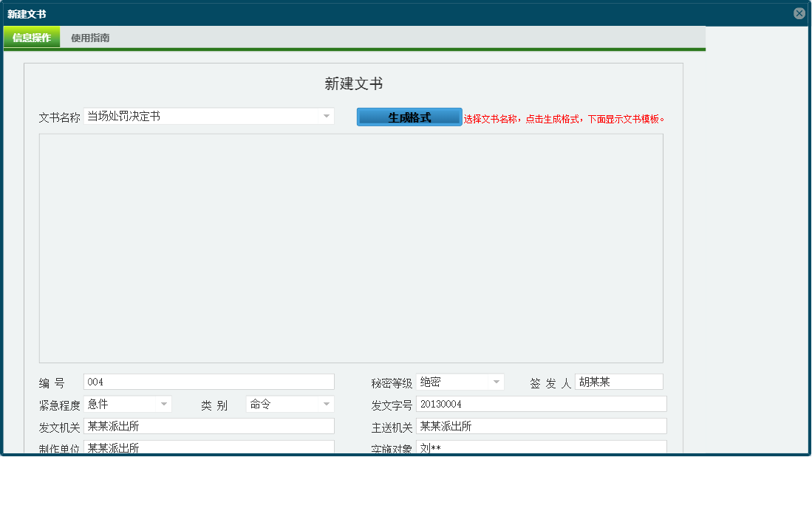Click the 紧急程度 dropdown arrow icon
Viewport: 812px width, 522px height.
click(x=163, y=404)
